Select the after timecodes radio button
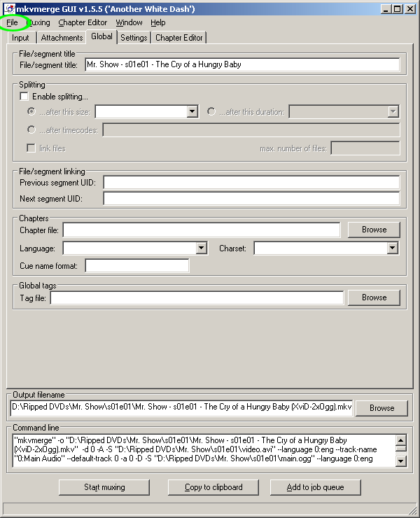The image size is (420, 518). tap(31, 129)
